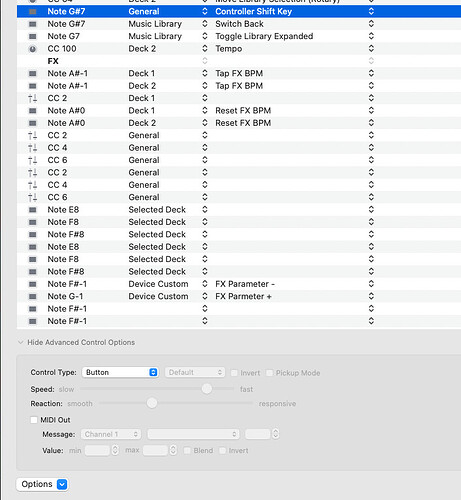Open the Control Type Button dropdown
This screenshot has width=461, height=500.
pos(120,372)
